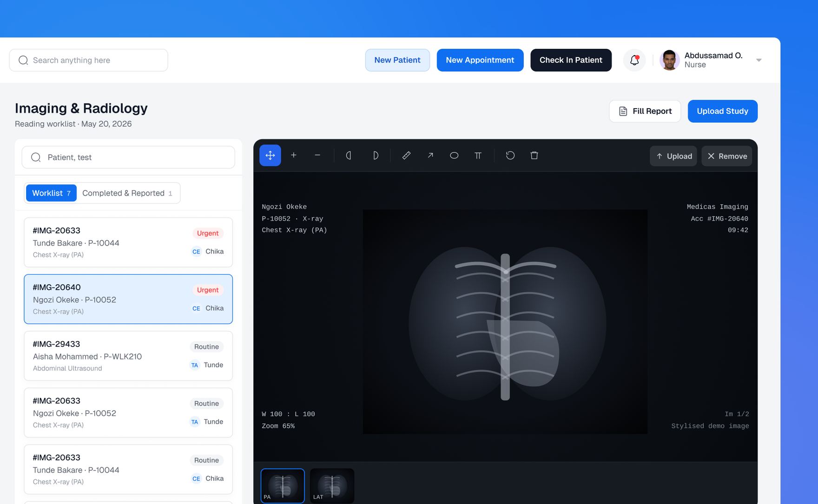Click the Acc #IMG-20640 overlay text
This screenshot has height=504, width=818.
pyautogui.click(x=719, y=219)
